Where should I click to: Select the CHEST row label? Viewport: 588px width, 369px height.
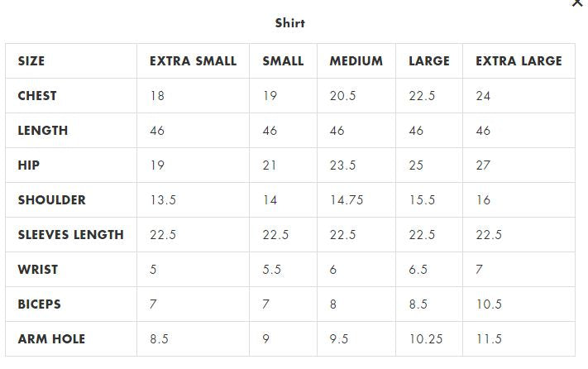(x=37, y=96)
